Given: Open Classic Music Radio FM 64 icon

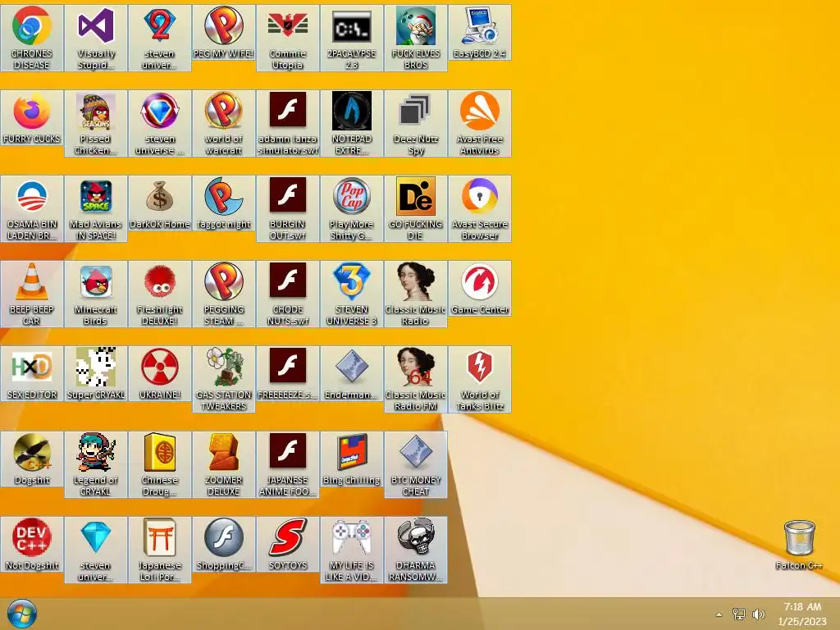Looking at the screenshot, I should point(416,379).
